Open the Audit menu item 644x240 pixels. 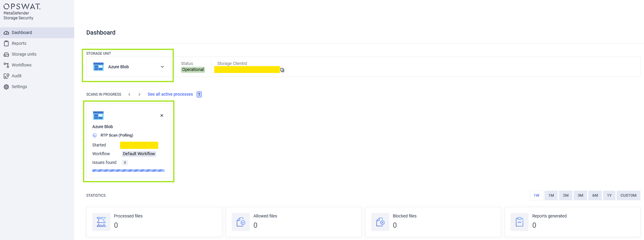point(37,76)
